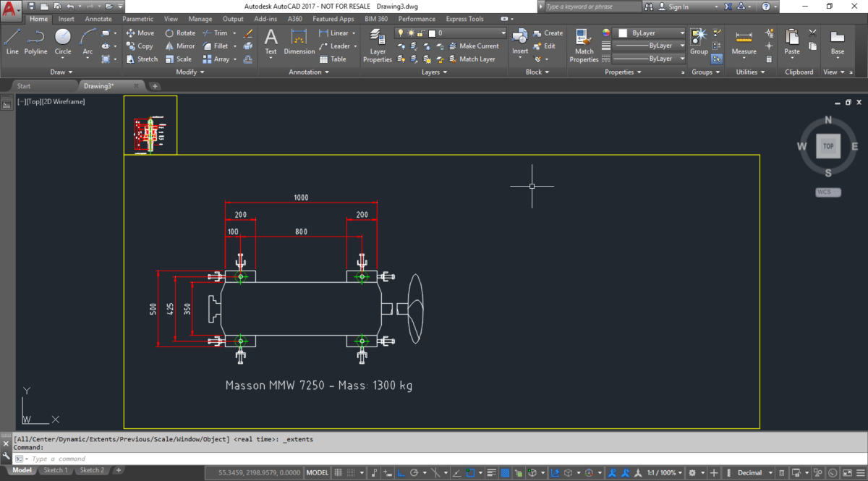Activate the Copy command
This screenshot has height=481, width=868.
(x=140, y=46)
